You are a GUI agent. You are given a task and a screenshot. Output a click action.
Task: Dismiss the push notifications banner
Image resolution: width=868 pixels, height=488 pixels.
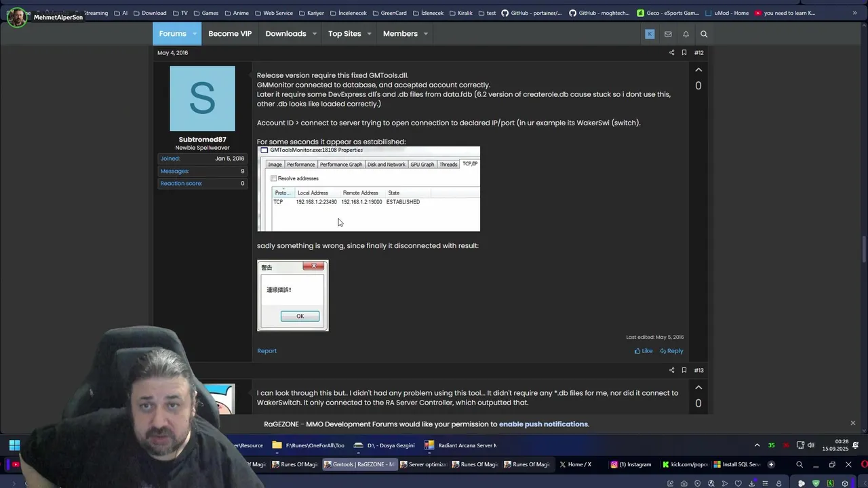click(x=853, y=423)
